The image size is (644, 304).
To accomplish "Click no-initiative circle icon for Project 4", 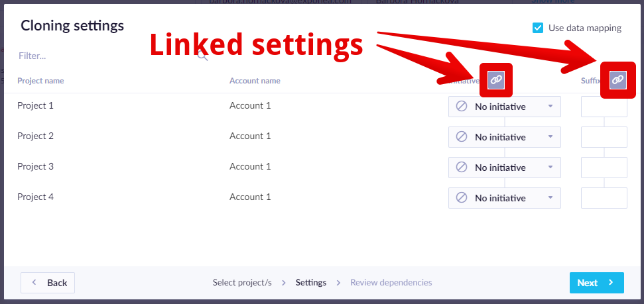I will 462,197.
